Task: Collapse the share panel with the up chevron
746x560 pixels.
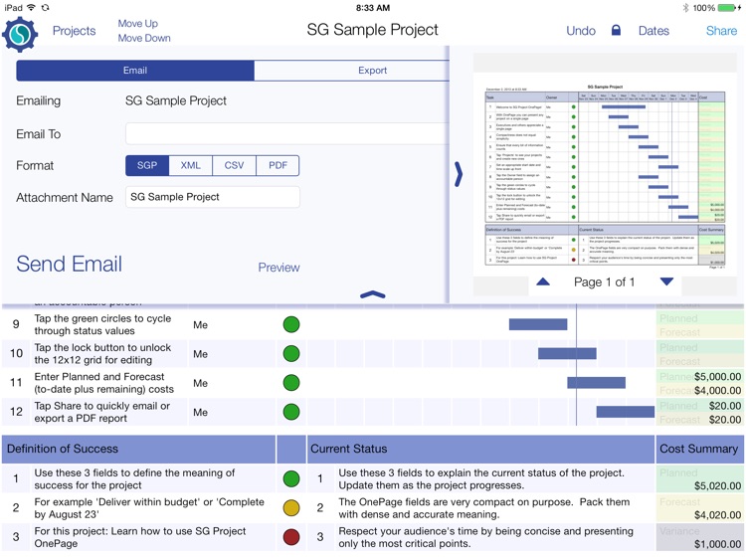Action: pos(373,294)
